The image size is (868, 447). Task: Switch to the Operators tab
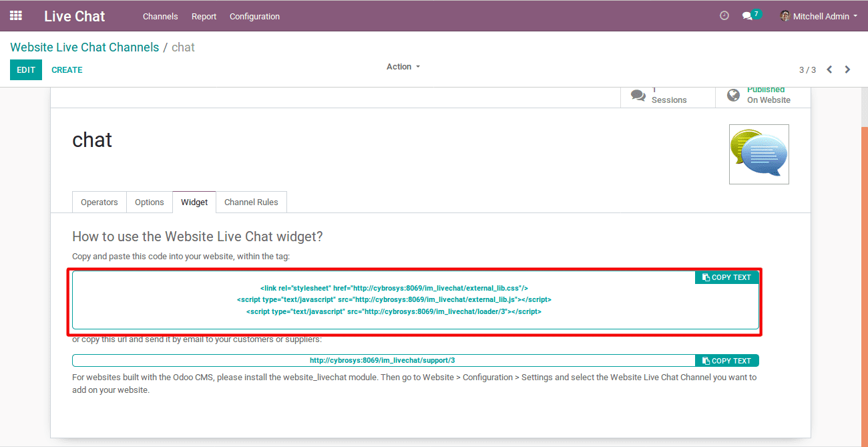click(99, 202)
